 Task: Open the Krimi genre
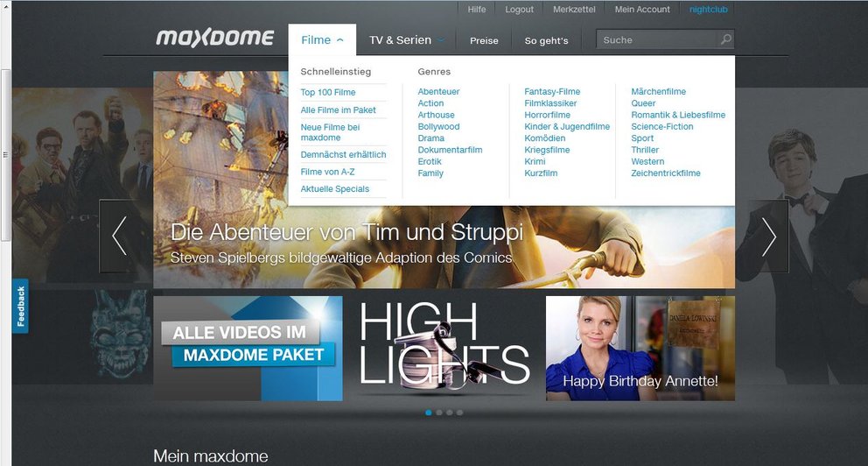click(x=535, y=161)
